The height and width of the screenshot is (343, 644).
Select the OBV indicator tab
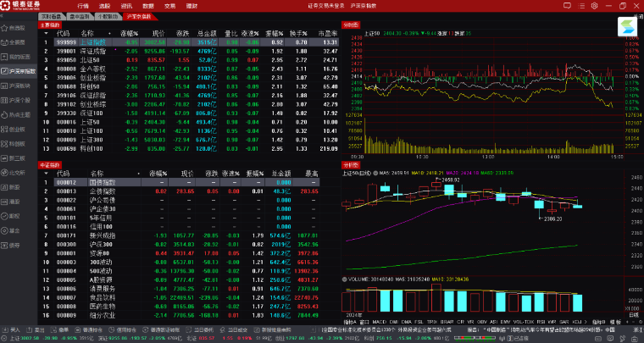point(482,322)
